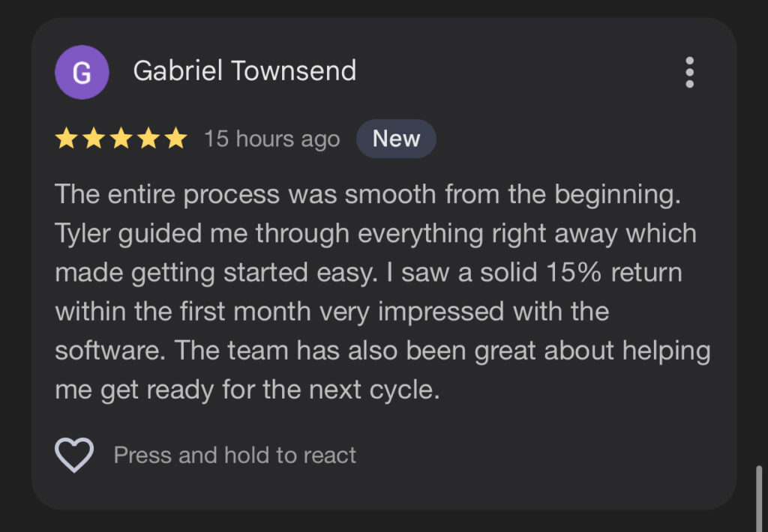The image size is (768, 532).
Task: Click the fourth yellow rating star
Action: pos(148,139)
